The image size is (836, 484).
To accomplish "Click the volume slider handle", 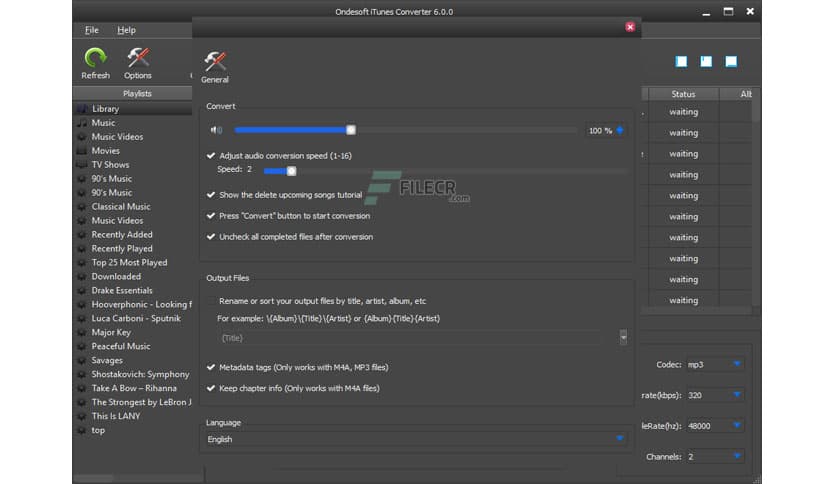I will click(351, 130).
